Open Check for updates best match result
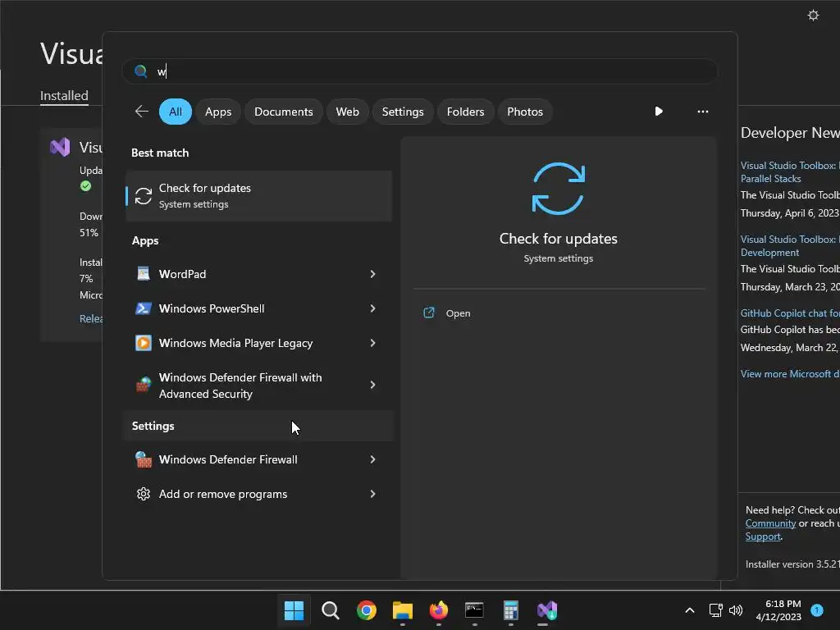The image size is (840, 630). coord(258,196)
